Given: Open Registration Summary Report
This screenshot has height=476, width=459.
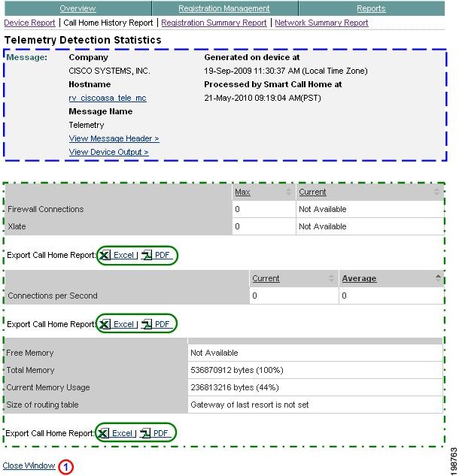Looking at the screenshot, I should 214,23.
